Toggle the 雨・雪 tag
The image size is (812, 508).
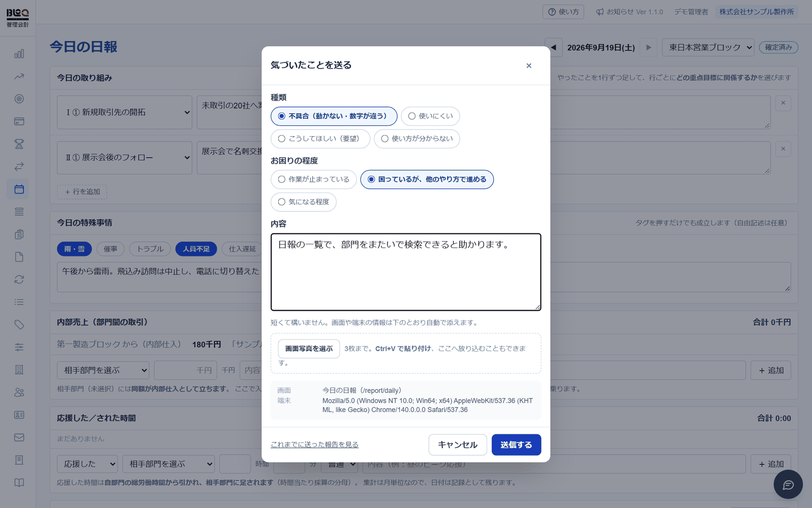[x=75, y=249]
